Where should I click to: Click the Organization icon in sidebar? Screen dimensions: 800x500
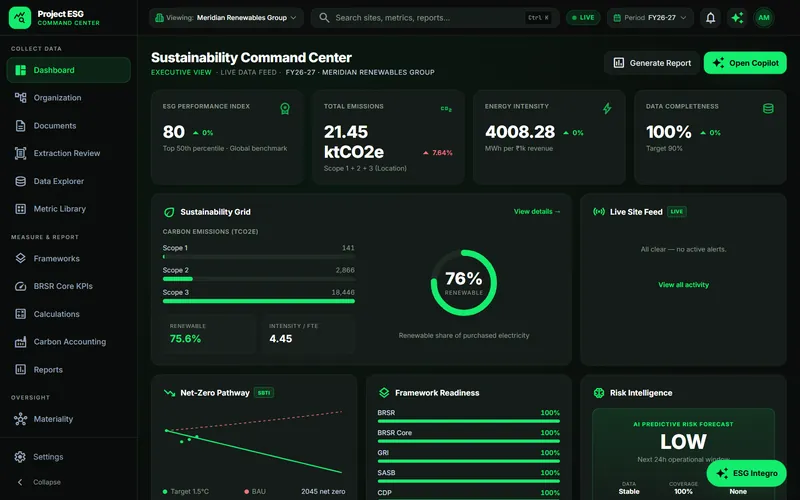tap(20, 97)
